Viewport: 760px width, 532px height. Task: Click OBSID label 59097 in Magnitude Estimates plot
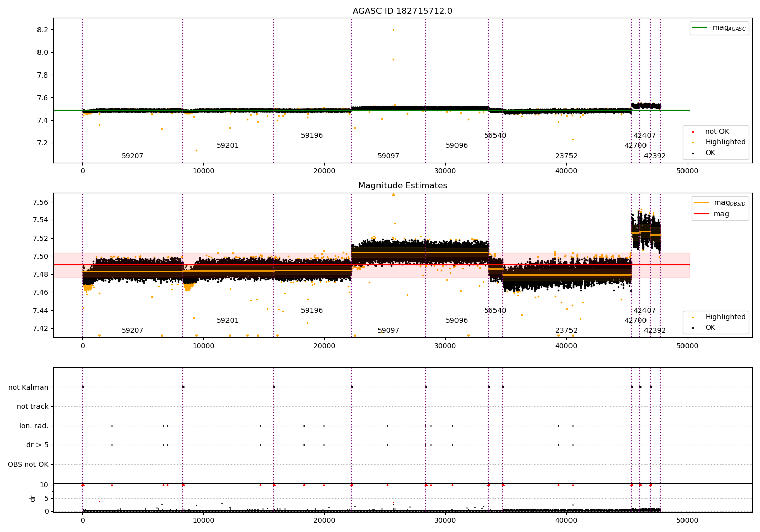(x=389, y=331)
